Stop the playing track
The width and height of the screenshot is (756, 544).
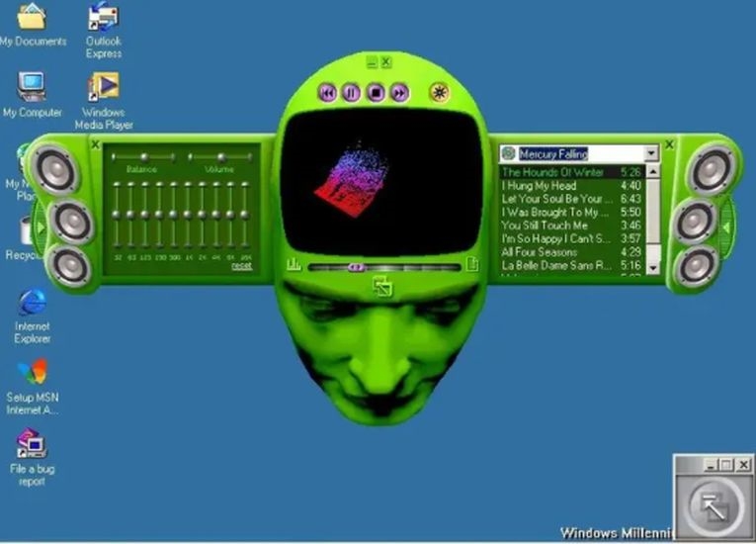click(x=376, y=93)
